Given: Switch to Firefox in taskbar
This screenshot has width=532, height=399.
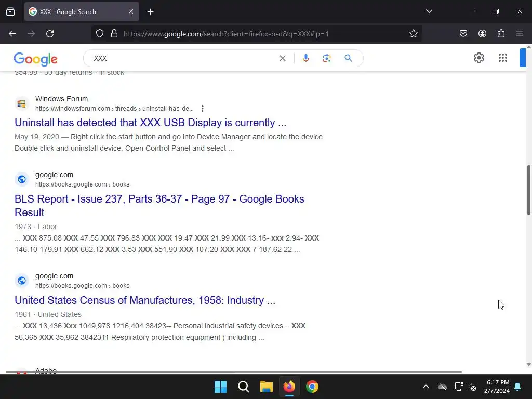Looking at the screenshot, I should click(x=289, y=387).
